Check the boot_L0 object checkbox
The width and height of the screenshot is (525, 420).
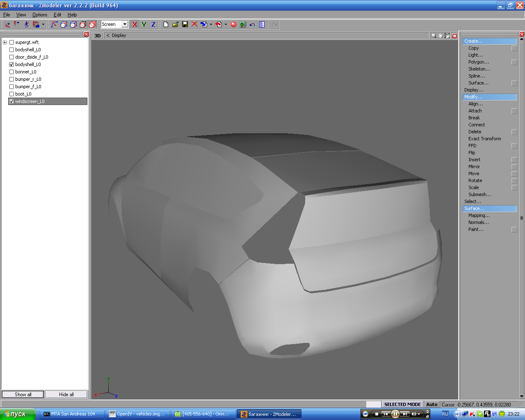[x=11, y=94]
